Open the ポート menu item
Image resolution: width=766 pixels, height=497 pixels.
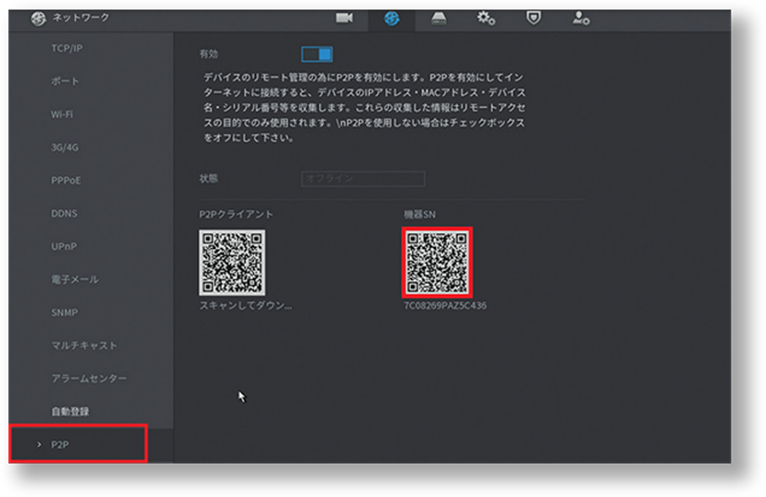(x=65, y=81)
